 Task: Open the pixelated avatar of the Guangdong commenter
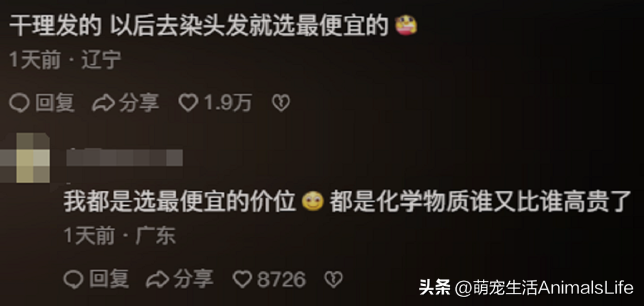click(x=25, y=157)
